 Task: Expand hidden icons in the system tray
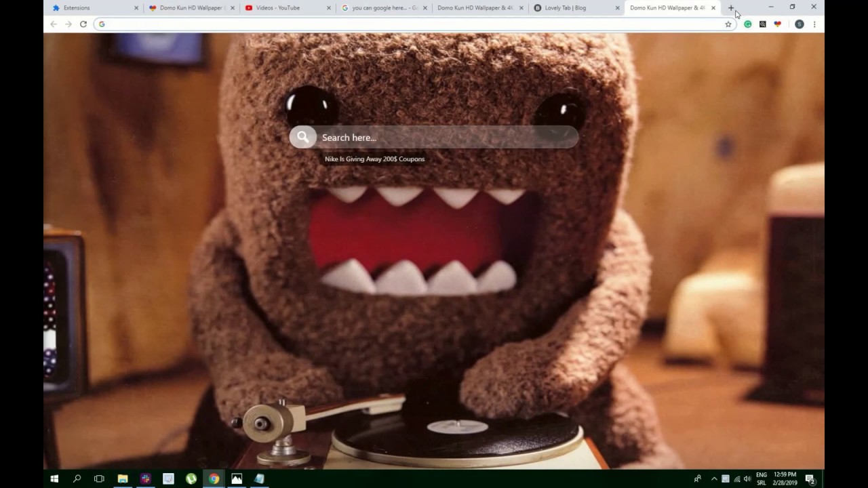click(x=714, y=479)
